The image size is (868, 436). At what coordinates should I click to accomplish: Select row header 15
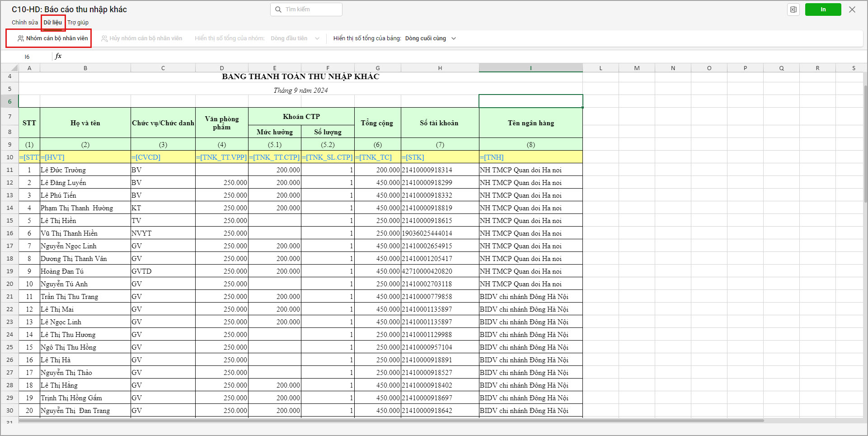[x=9, y=221]
